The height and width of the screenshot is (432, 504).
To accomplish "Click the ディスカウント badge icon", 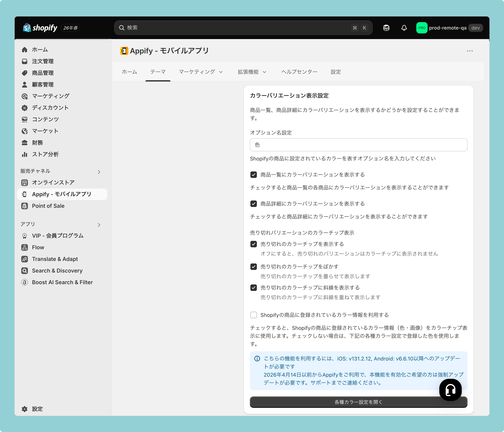I will point(25,108).
